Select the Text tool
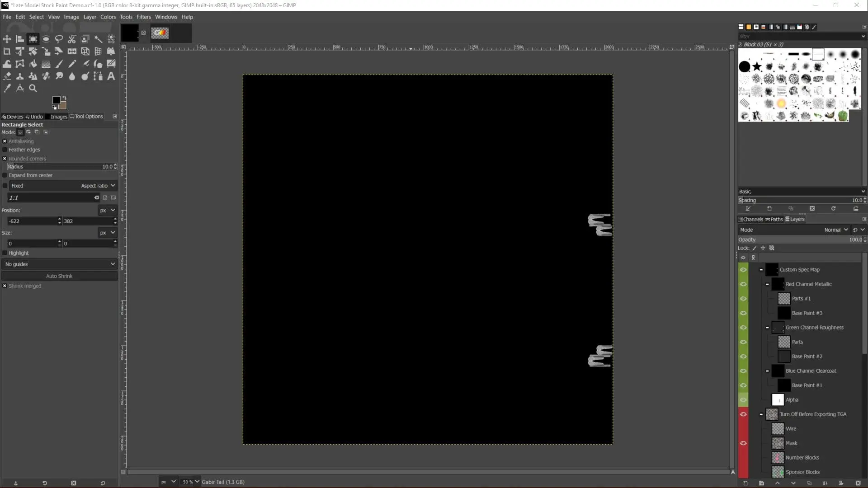This screenshot has width=868, height=488. (111, 76)
